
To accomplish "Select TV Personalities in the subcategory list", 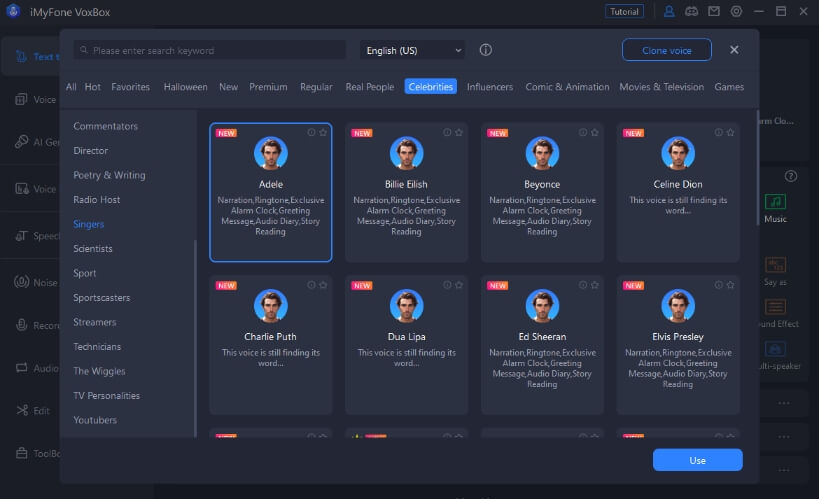I will [107, 396].
